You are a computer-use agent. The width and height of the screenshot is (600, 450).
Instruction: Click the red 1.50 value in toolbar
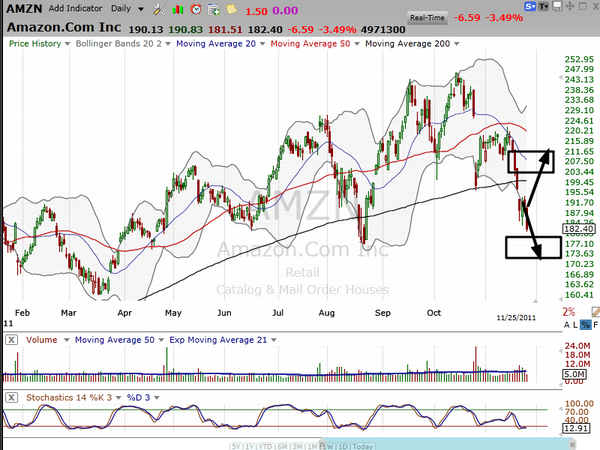point(256,11)
